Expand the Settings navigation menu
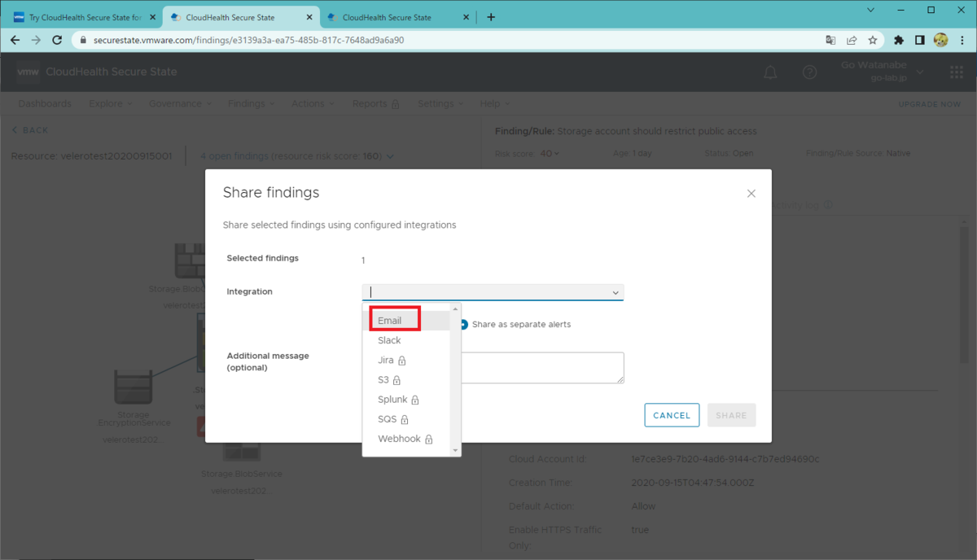 [x=440, y=103]
